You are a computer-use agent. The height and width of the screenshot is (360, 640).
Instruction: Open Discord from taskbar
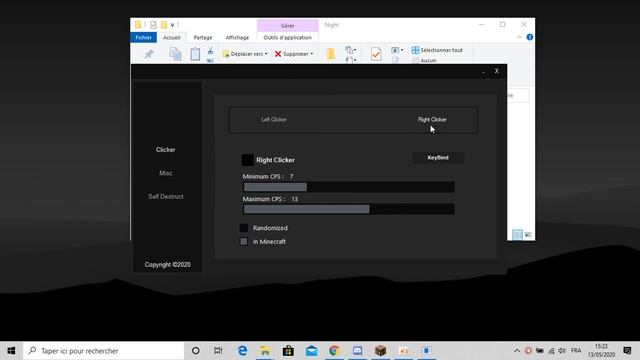[x=358, y=351]
